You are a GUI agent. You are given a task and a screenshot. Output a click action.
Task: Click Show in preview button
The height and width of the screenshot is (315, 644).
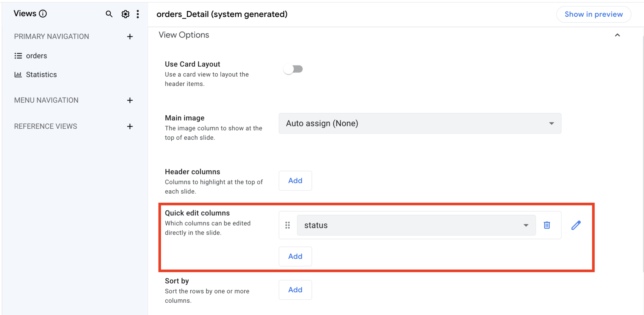click(593, 14)
